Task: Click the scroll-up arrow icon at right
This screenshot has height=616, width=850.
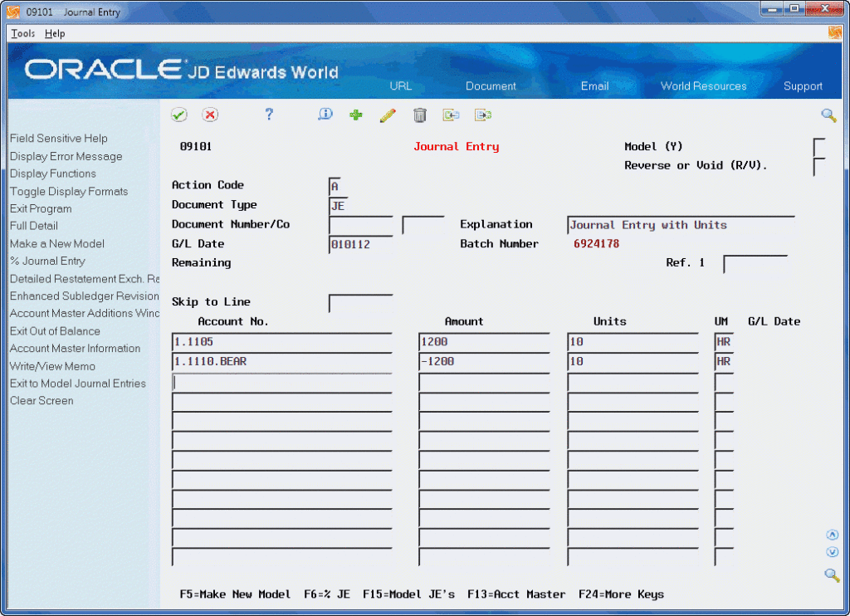Action: click(832, 535)
